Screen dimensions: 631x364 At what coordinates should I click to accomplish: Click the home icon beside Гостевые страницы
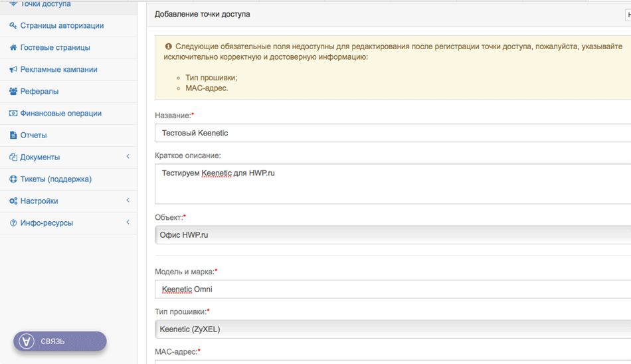point(13,48)
